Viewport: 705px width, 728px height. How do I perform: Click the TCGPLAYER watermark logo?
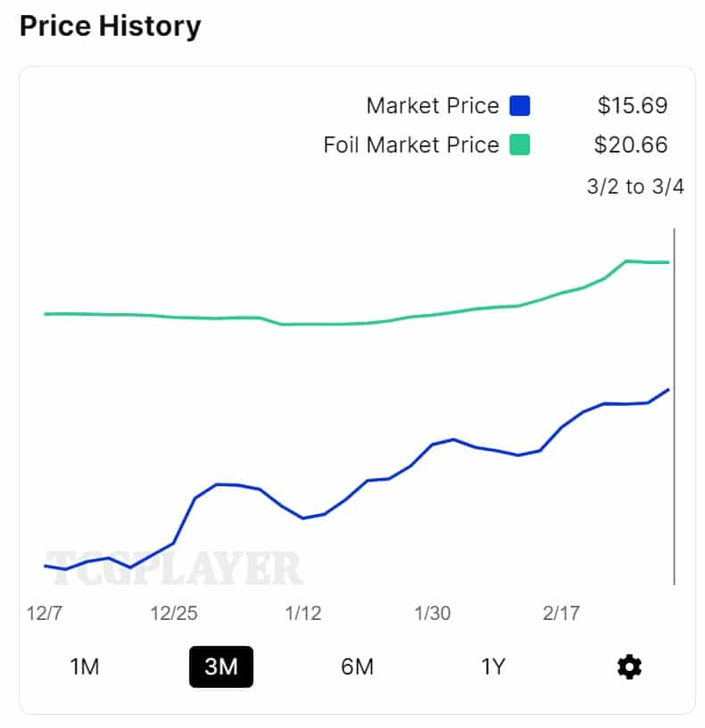(174, 568)
